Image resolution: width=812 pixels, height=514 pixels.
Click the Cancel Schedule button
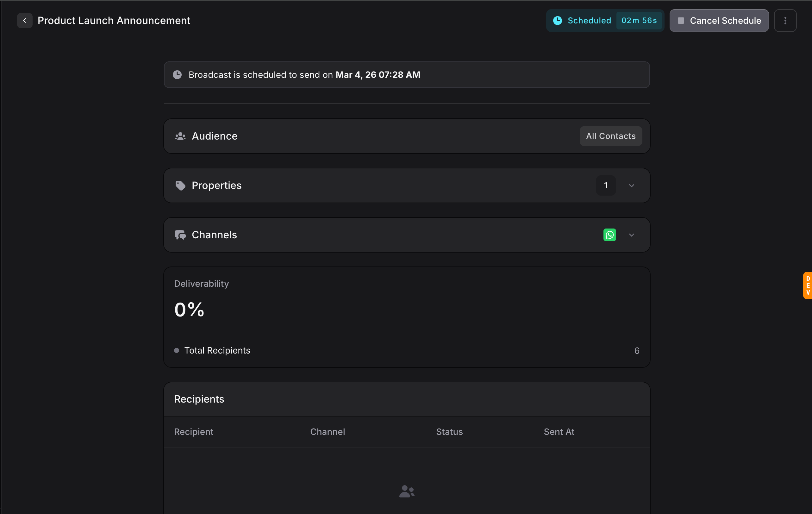[x=719, y=21]
